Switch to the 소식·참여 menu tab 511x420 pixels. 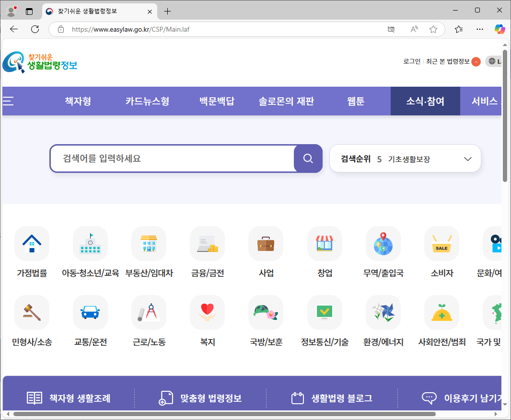point(425,101)
